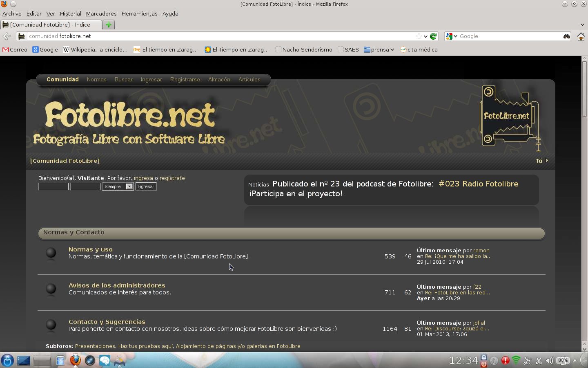Open the Editar menu
This screenshot has height=368, width=588.
[34, 13]
